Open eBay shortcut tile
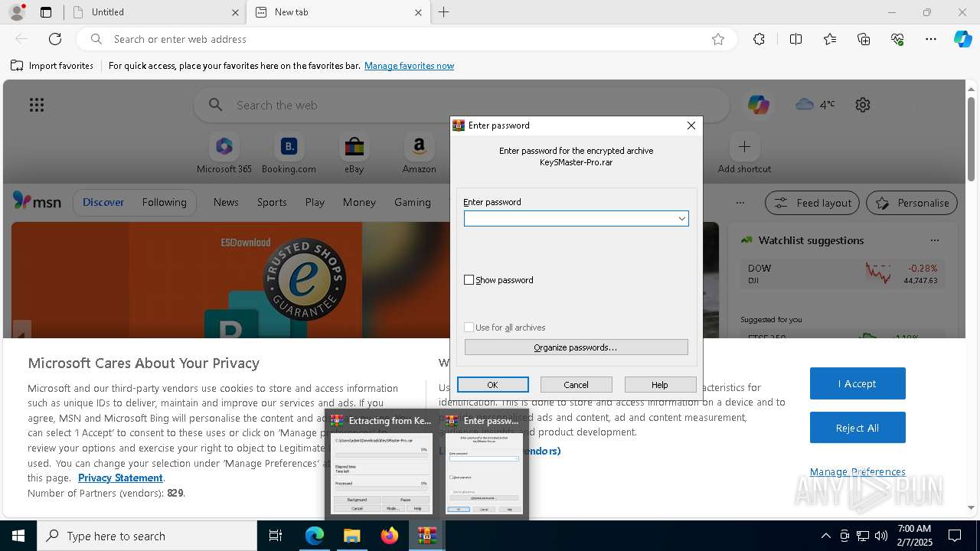Screen dimensions: 980x551 click(x=354, y=154)
